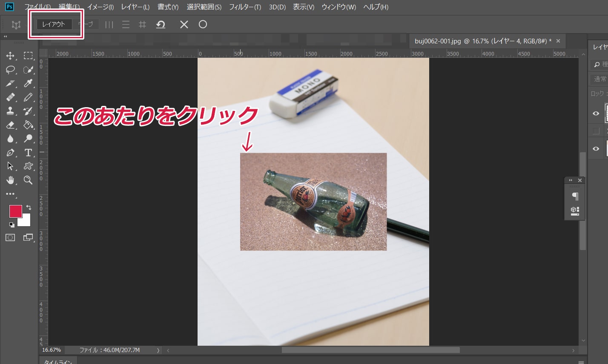Expand the floating paragraph panel dock
This screenshot has height=364, width=608.
(x=571, y=180)
